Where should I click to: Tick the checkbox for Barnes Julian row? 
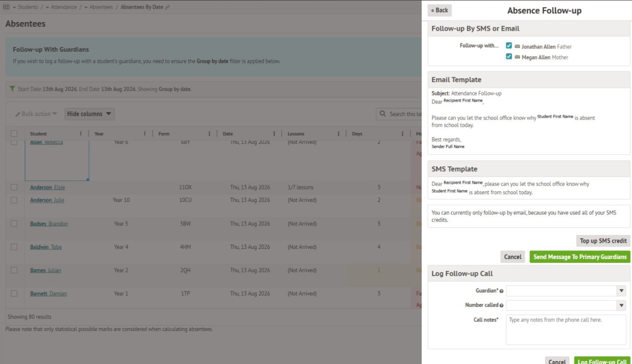click(x=14, y=270)
